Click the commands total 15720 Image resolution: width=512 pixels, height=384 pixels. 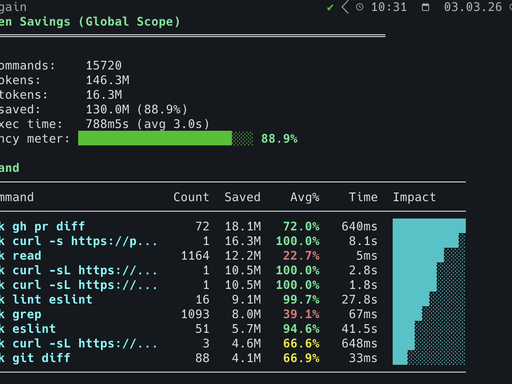(104, 65)
